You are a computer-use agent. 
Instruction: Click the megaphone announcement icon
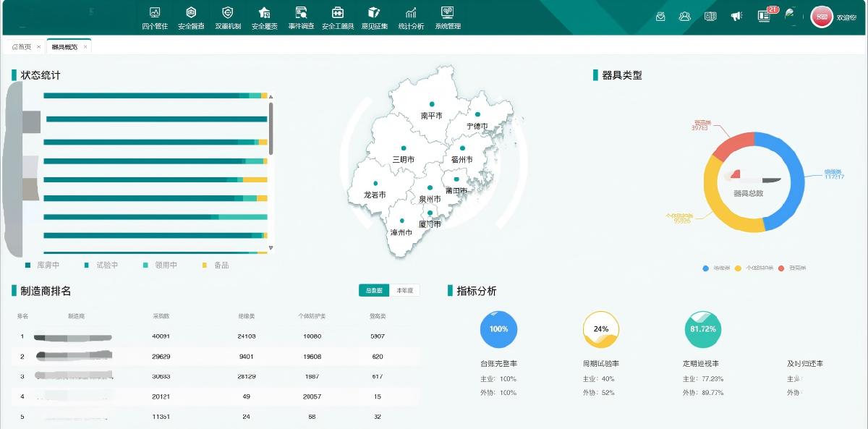tap(736, 16)
